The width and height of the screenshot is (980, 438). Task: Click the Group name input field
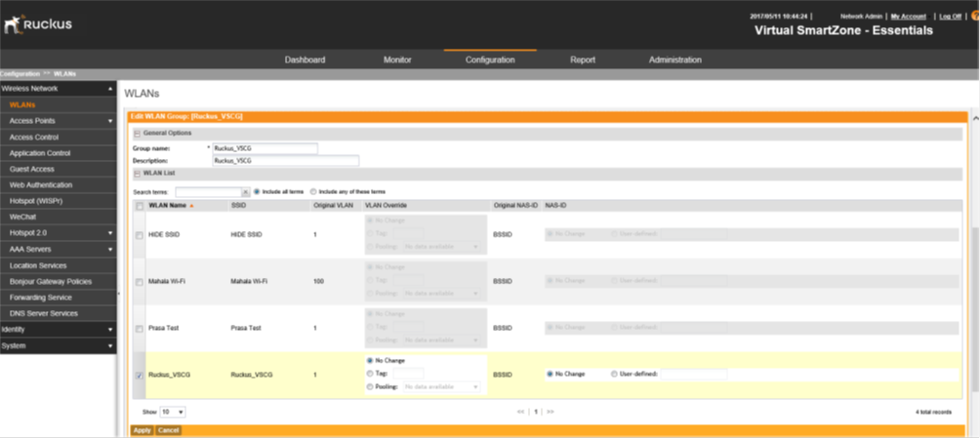click(x=265, y=148)
